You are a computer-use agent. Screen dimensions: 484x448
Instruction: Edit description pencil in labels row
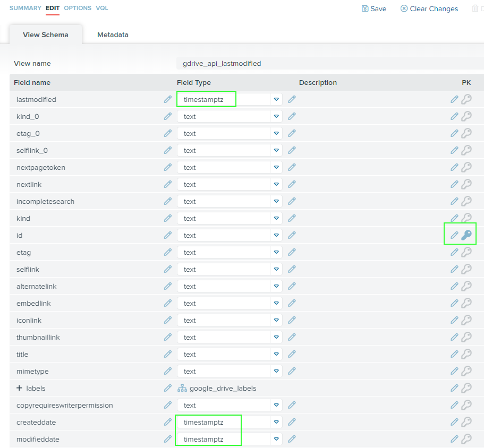[454, 388]
